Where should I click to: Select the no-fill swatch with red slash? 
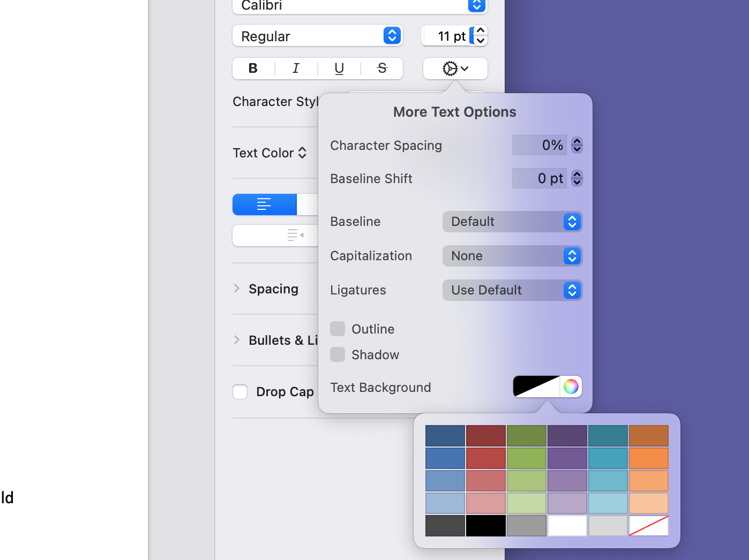coord(649,526)
